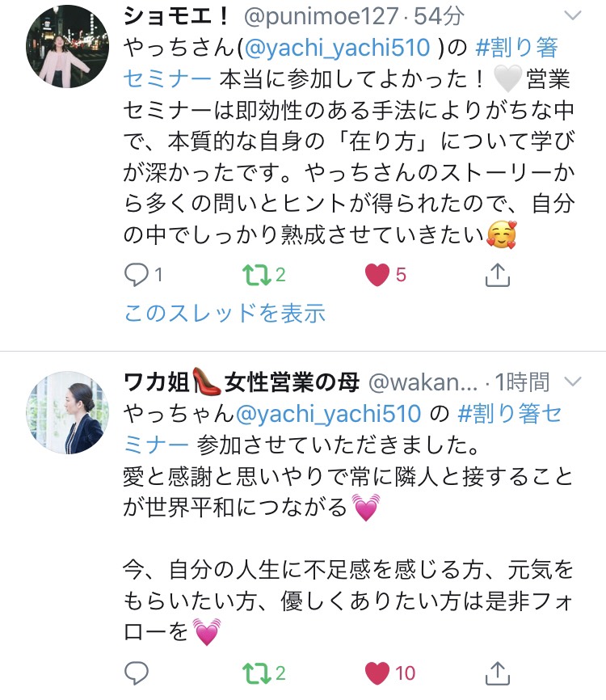This screenshot has height=700, width=606.
Task: Share ショモエ's tweet via share icon
Action: pos(497,274)
